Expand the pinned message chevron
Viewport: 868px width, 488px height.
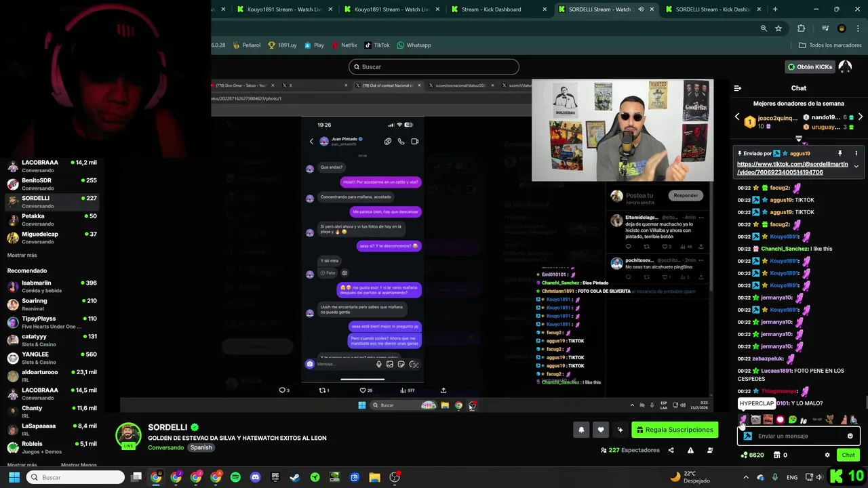click(x=856, y=166)
